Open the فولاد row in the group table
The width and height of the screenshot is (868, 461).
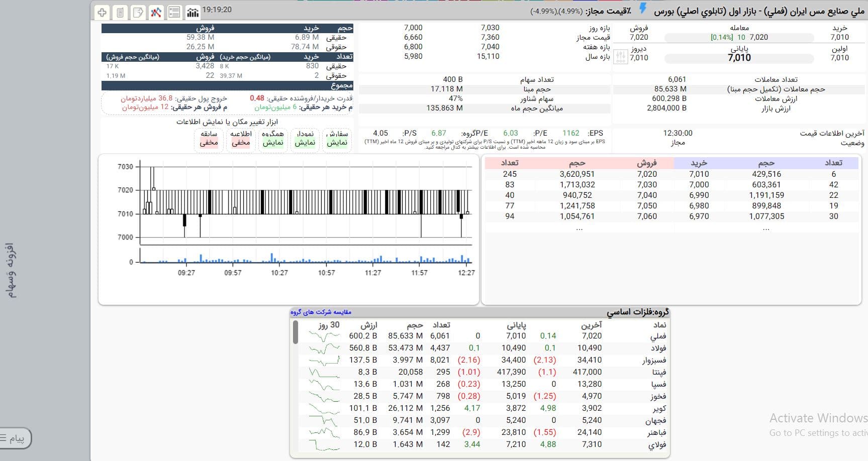coord(658,348)
